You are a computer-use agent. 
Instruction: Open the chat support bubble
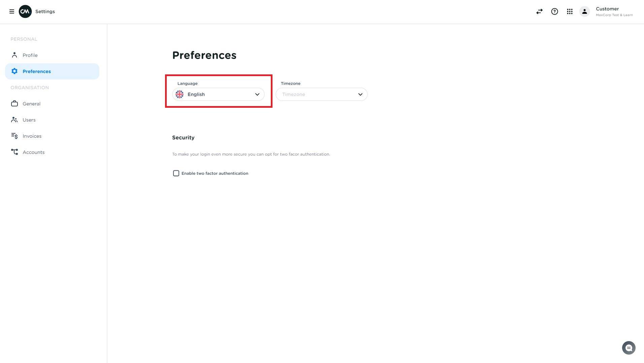pyautogui.click(x=629, y=348)
